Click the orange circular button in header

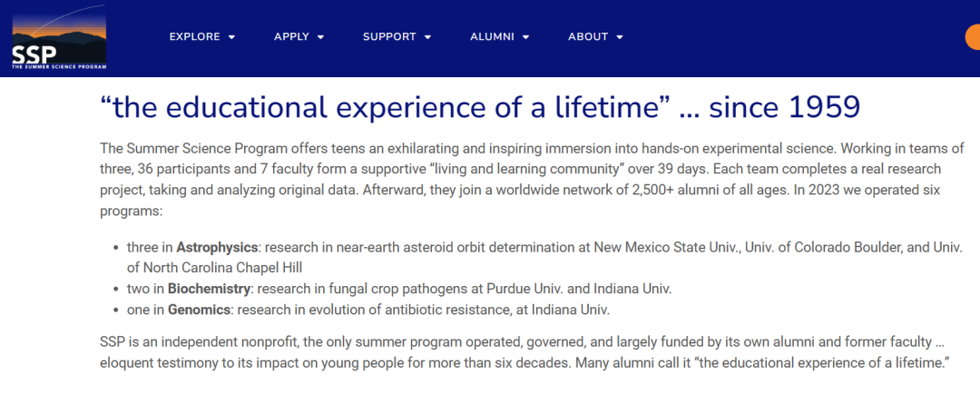(x=973, y=37)
